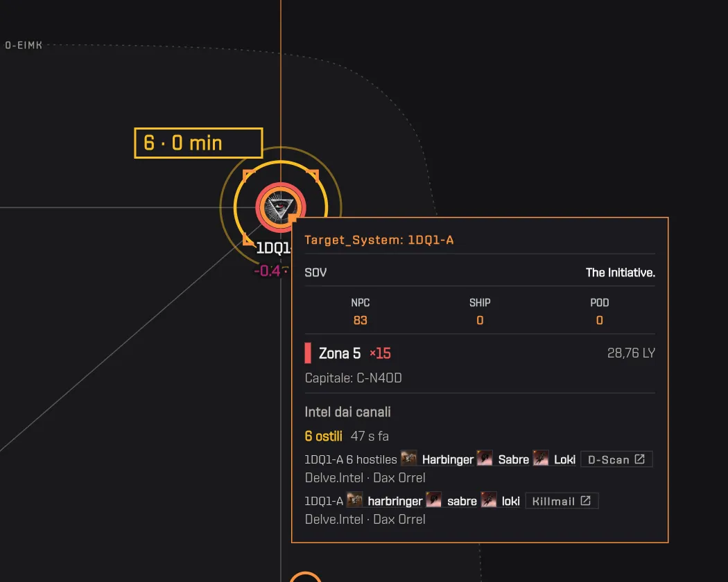The width and height of the screenshot is (728, 582).
Task: Click the 1DQ1-A system node emblem
Action: tap(280, 207)
